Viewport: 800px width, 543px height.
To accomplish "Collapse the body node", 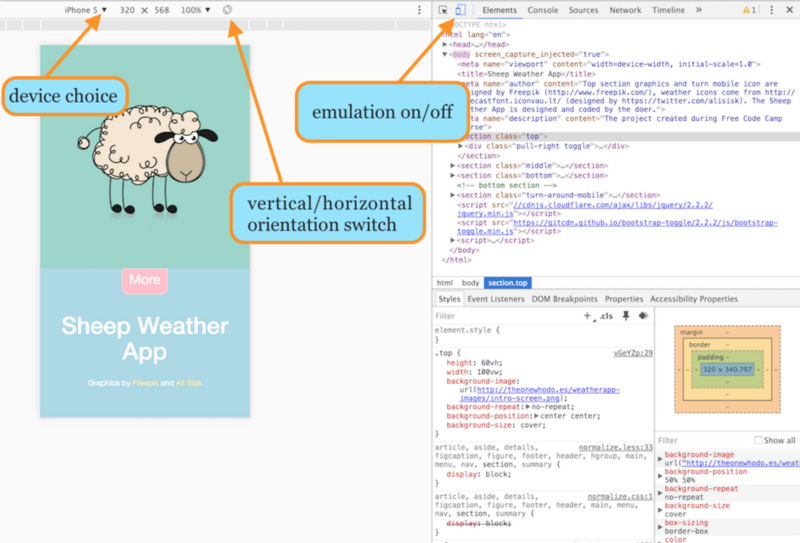I will pyautogui.click(x=445, y=54).
